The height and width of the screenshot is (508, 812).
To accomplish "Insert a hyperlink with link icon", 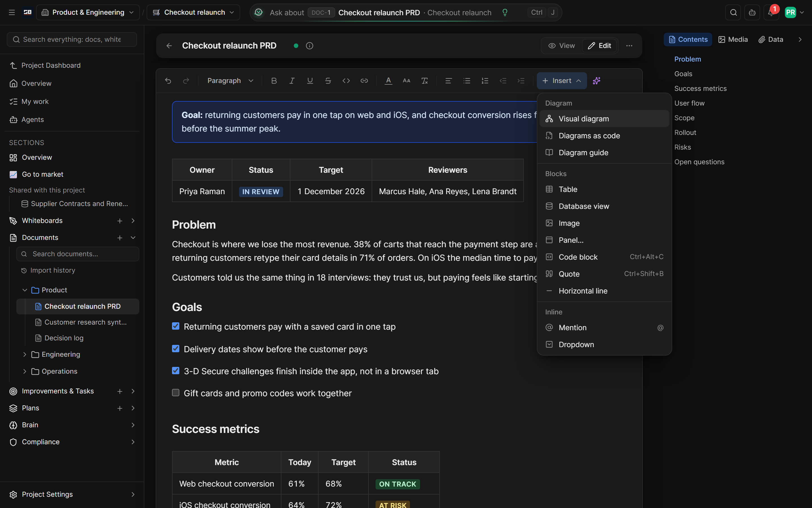I will pos(364,81).
